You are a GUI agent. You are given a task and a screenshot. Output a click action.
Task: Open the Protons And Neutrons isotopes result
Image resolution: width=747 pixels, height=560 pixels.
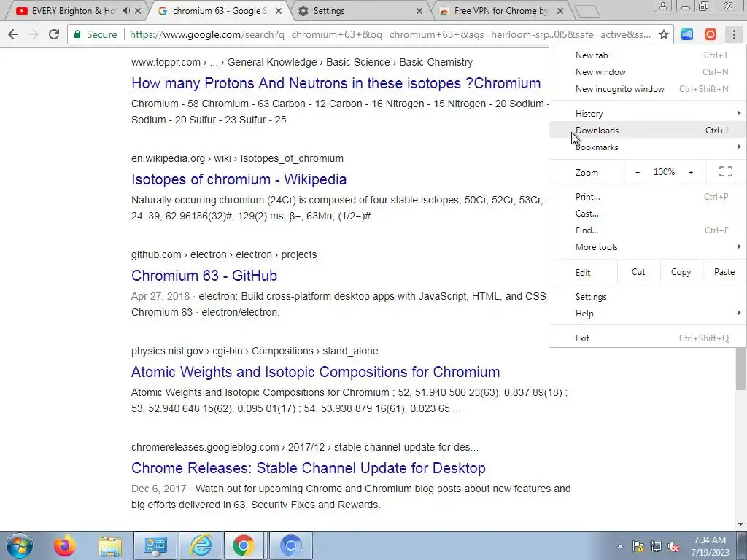click(x=336, y=83)
